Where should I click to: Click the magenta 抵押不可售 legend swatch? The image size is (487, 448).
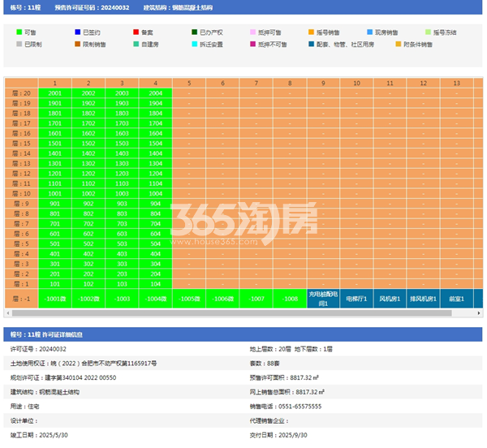pos(252,44)
